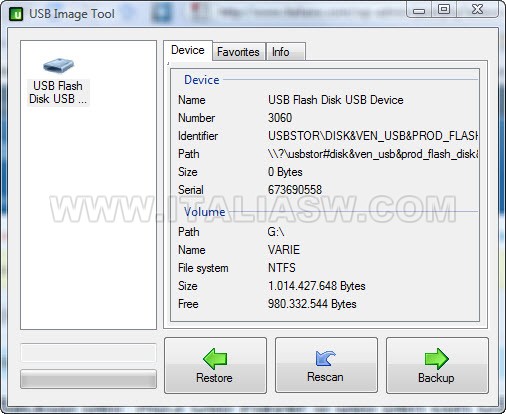Click the progress bar at bottom left
This screenshot has width=506, height=414.
[88, 379]
